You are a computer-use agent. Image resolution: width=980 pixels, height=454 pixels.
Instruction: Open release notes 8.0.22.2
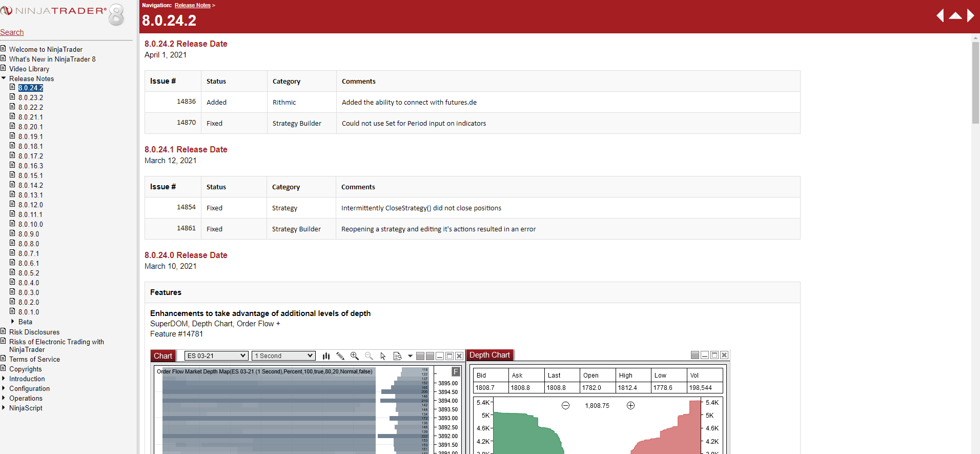coord(31,107)
